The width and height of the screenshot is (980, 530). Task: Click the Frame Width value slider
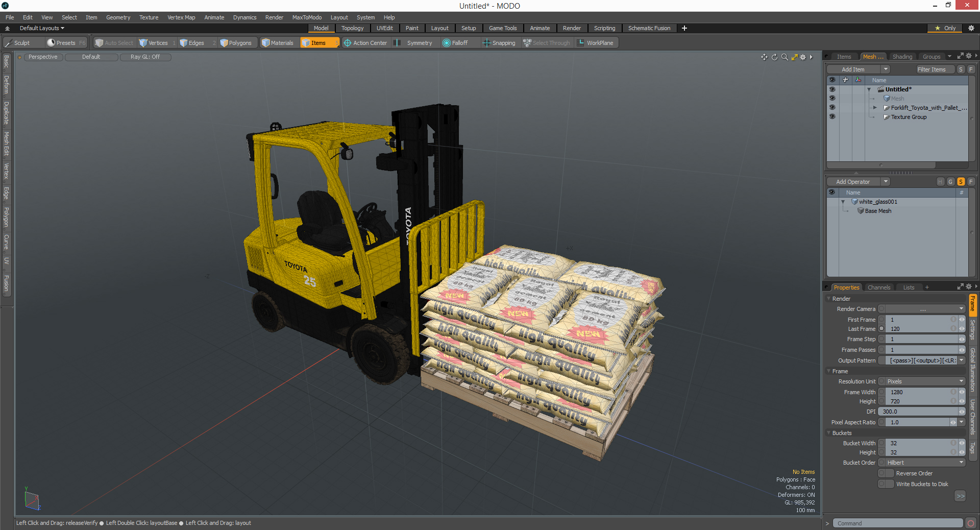(922, 392)
